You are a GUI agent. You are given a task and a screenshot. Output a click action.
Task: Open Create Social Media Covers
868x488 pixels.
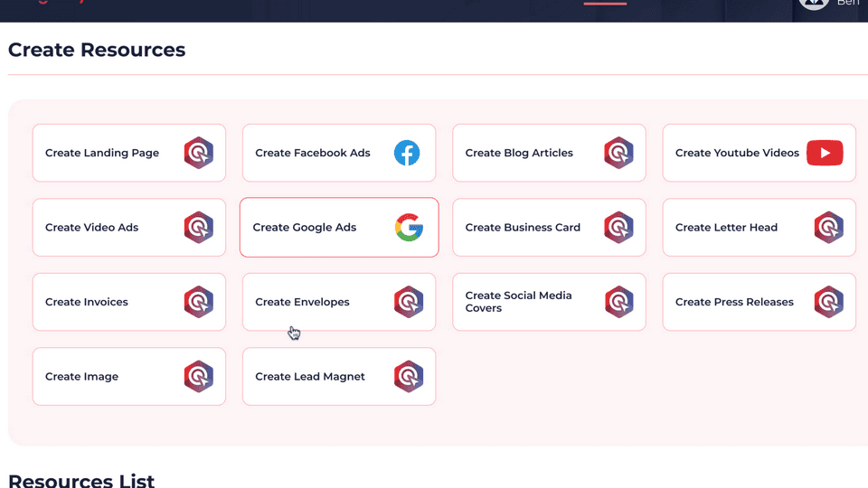click(549, 302)
